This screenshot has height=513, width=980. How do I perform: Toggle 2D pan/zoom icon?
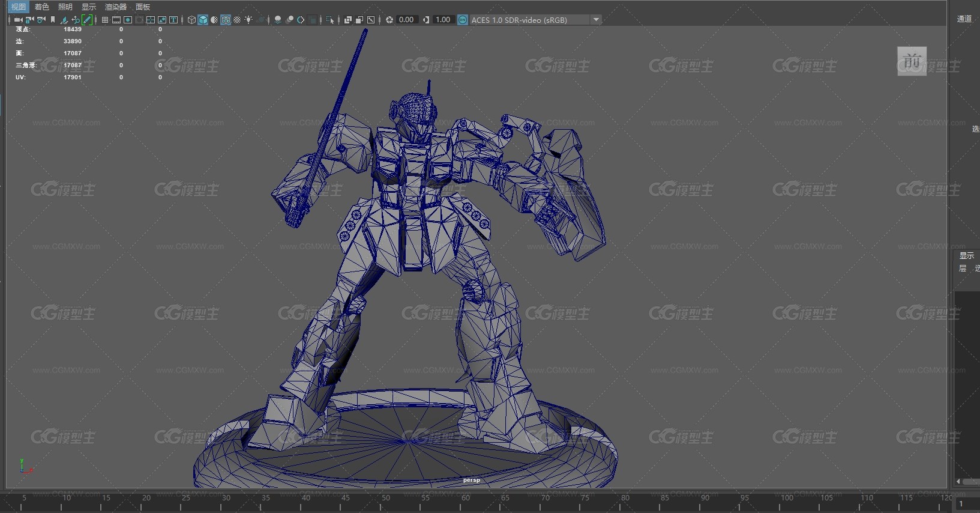pyautogui.click(x=76, y=20)
